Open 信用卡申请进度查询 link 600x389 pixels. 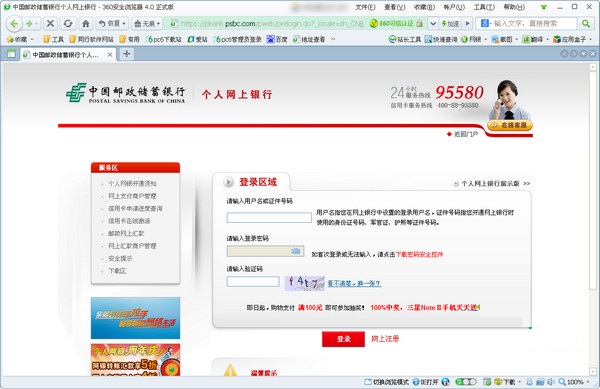(135, 208)
